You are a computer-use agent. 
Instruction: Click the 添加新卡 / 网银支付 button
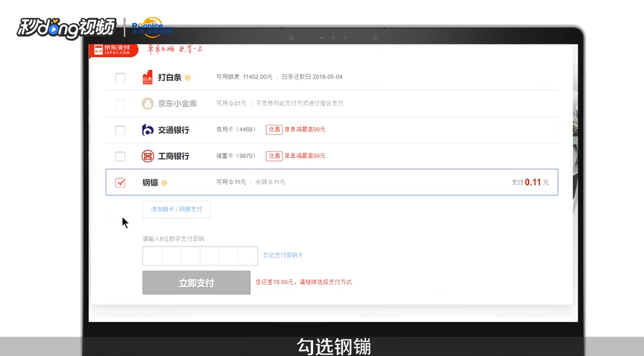[176, 209]
